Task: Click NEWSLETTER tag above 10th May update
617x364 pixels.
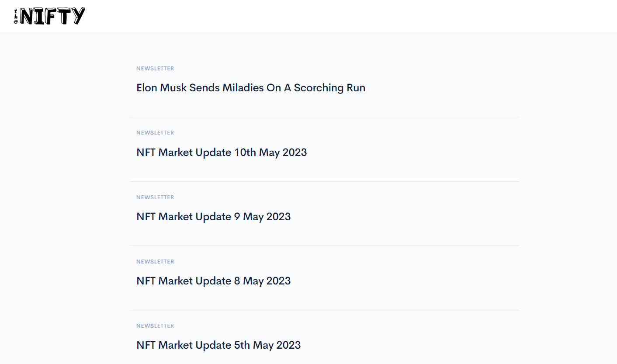Action: point(155,133)
